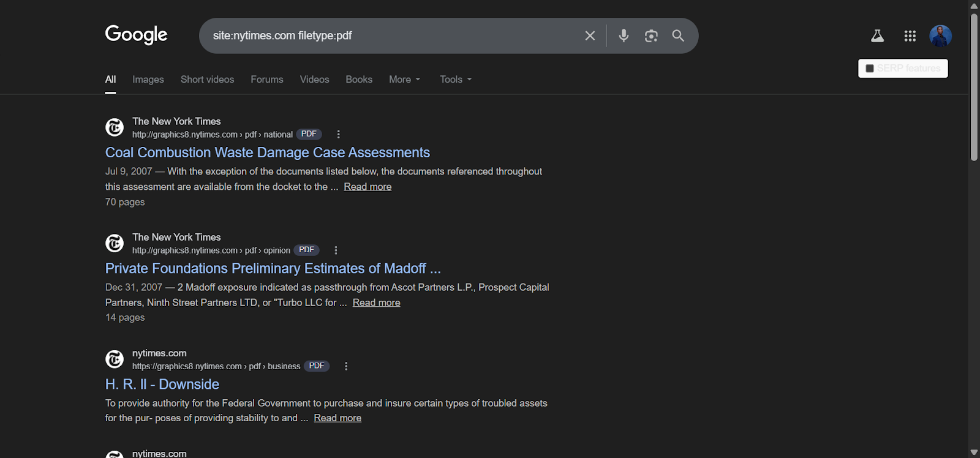Start voice search with microphone icon

(x=624, y=36)
